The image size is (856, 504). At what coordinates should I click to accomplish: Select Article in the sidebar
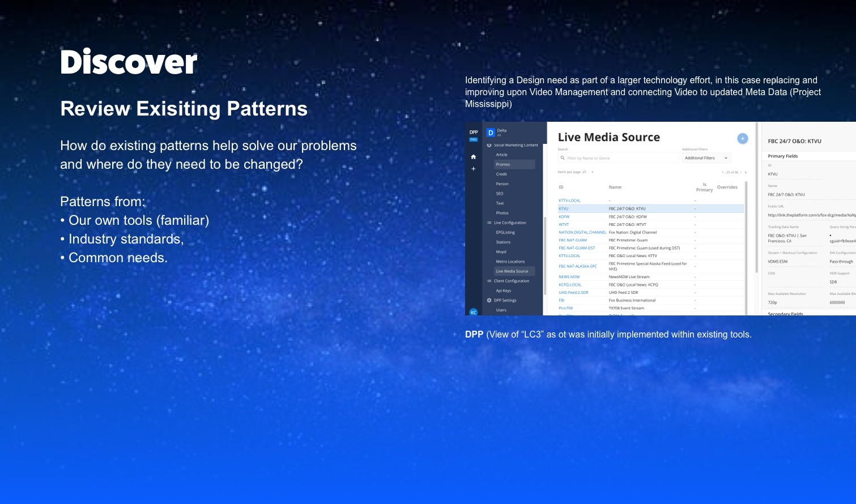pos(502,155)
